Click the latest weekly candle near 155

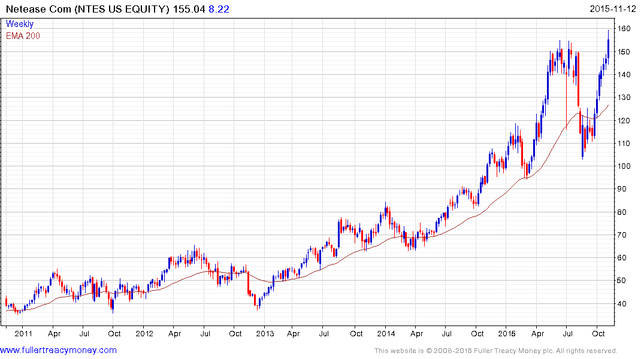coord(608,48)
